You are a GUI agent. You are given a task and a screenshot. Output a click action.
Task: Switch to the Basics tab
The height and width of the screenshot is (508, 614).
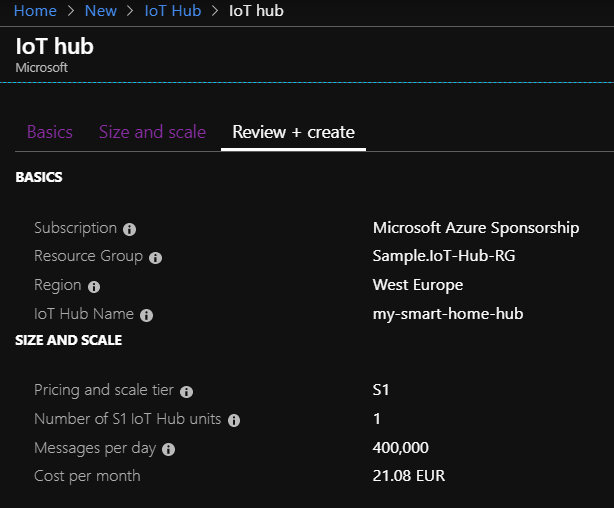coord(50,132)
